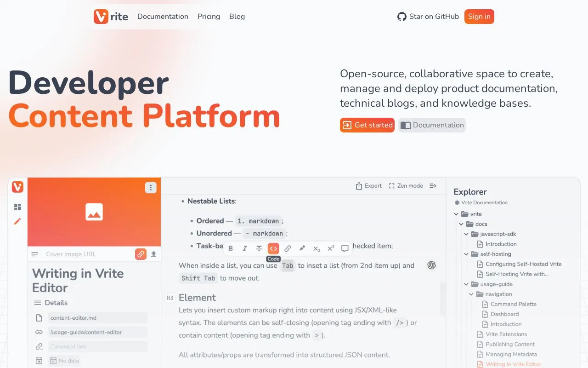Add a comment from the bubble toolbar
This screenshot has width=588, height=368.
point(345,248)
